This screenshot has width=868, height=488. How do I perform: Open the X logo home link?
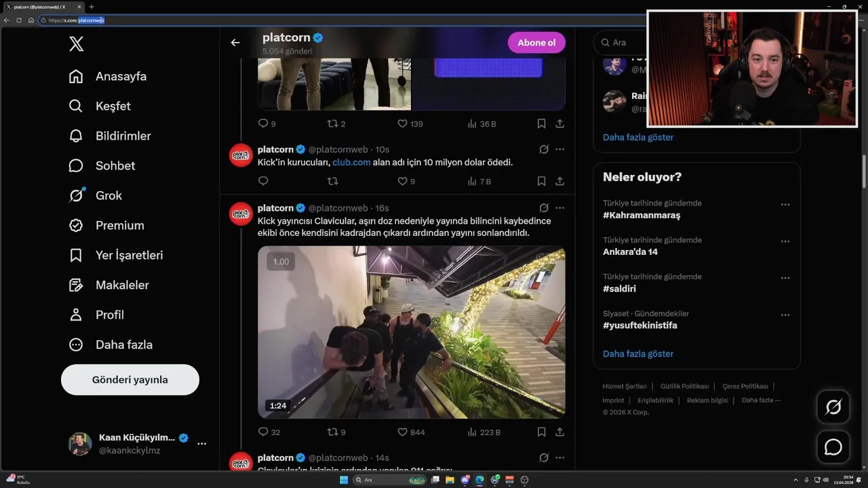point(77,45)
